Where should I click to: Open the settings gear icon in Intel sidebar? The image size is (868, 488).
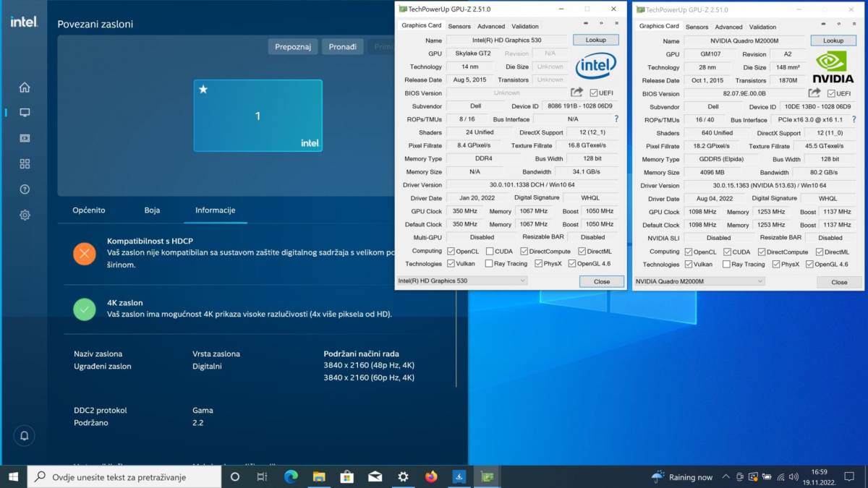coord(25,215)
